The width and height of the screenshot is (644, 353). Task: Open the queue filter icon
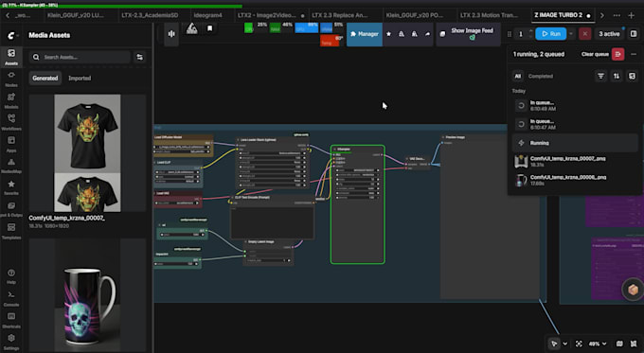click(600, 76)
